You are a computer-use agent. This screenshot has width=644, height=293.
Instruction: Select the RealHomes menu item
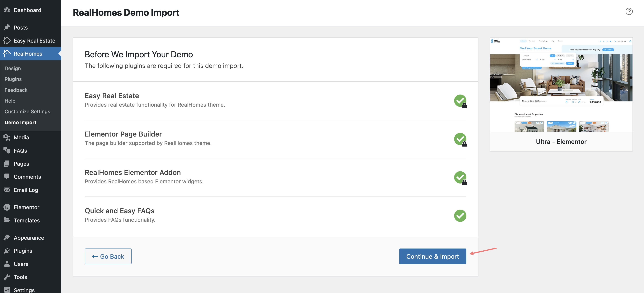[x=30, y=53]
